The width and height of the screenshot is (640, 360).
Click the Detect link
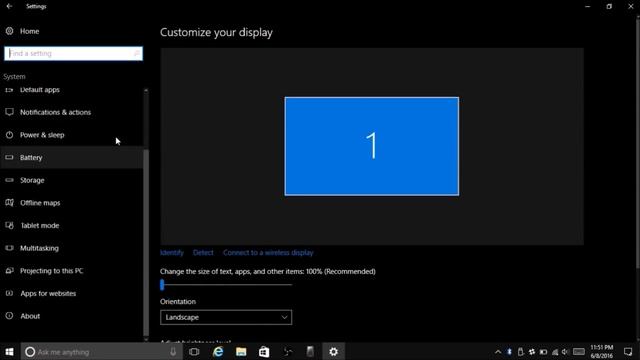tap(203, 253)
